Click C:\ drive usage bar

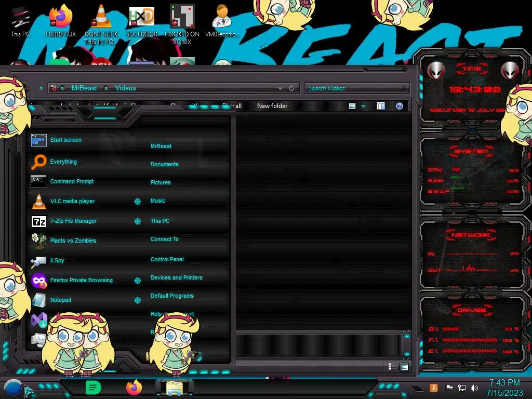click(x=451, y=329)
